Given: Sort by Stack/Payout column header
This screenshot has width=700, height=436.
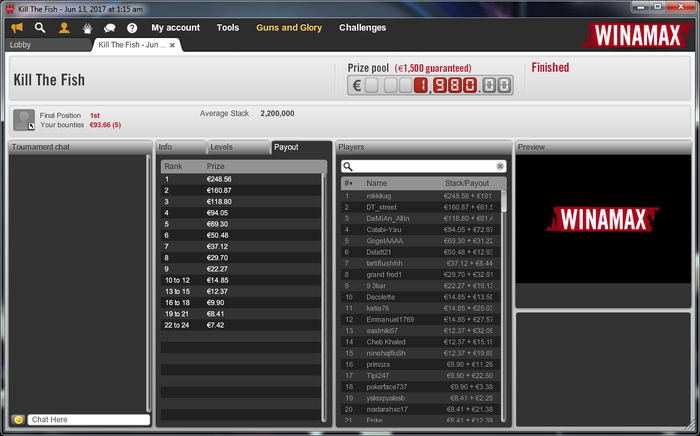Looking at the screenshot, I should (467, 183).
